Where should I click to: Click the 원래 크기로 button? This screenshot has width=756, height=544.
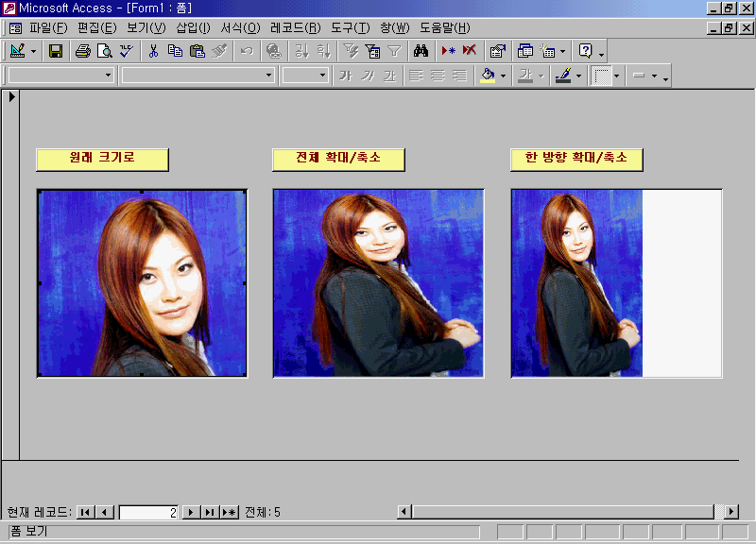click(x=102, y=160)
